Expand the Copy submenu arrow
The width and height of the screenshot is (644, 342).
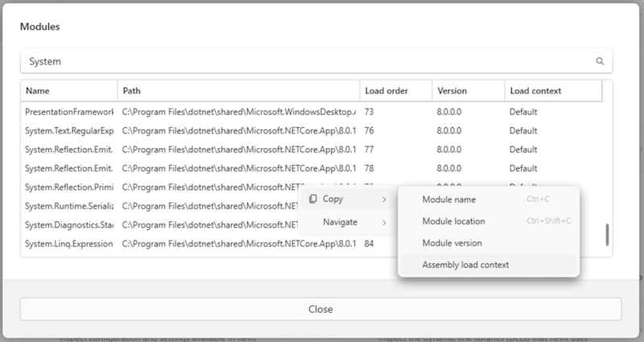384,199
